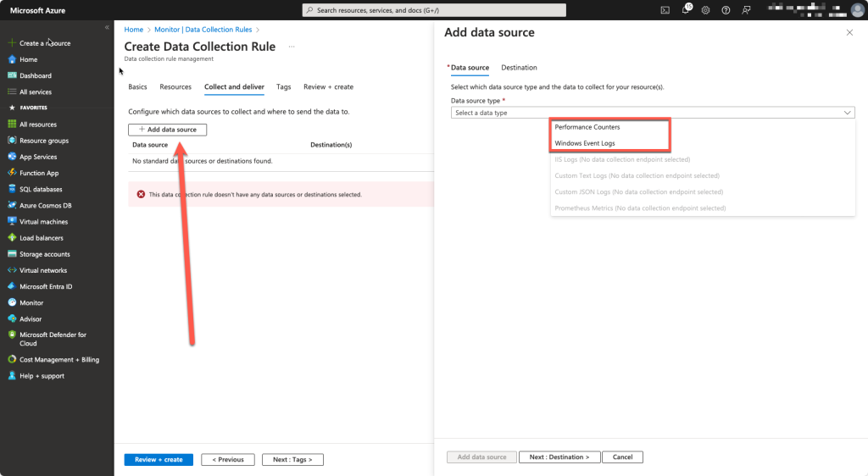This screenshot has height=476, width=868.
Task: Switch to the Basics tab
Action: pos(138,86)
